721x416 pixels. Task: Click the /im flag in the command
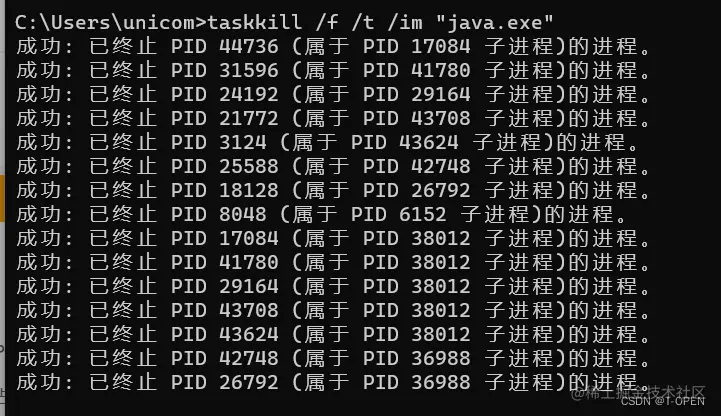tap(405, 22)
